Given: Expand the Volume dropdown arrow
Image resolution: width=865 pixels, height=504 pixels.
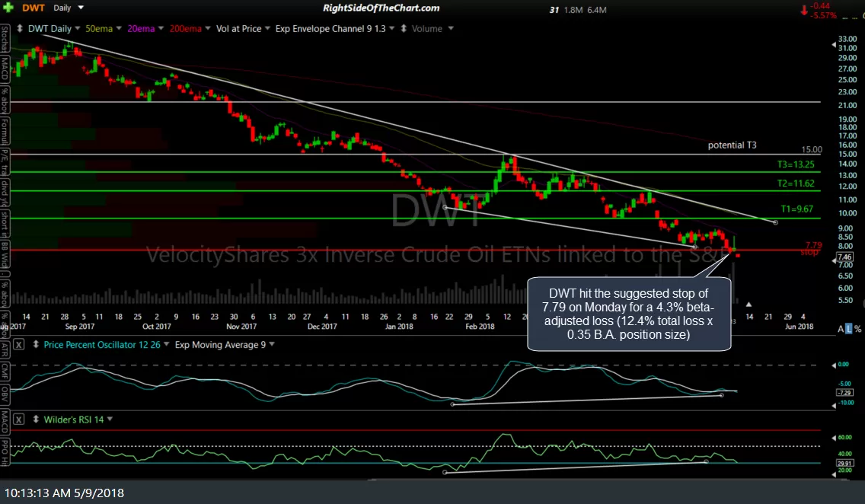Looking at the screenshot, I should 451,29.
